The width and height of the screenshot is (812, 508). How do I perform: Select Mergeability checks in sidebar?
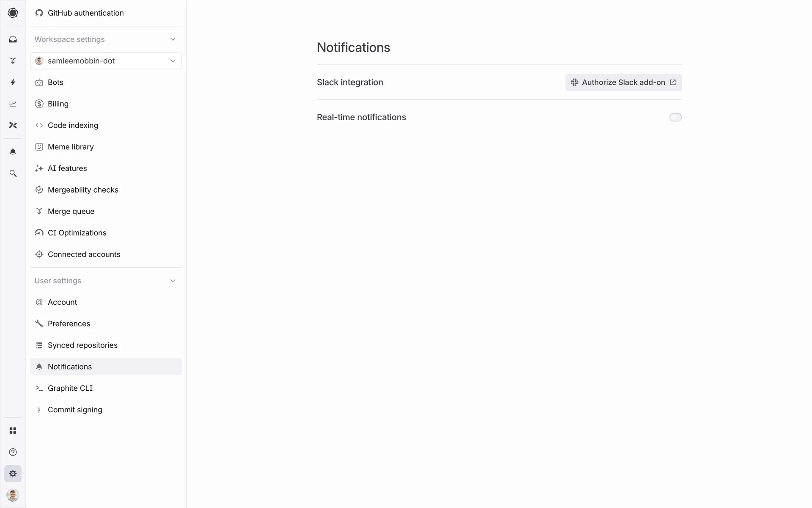click(x=83, y=190)
